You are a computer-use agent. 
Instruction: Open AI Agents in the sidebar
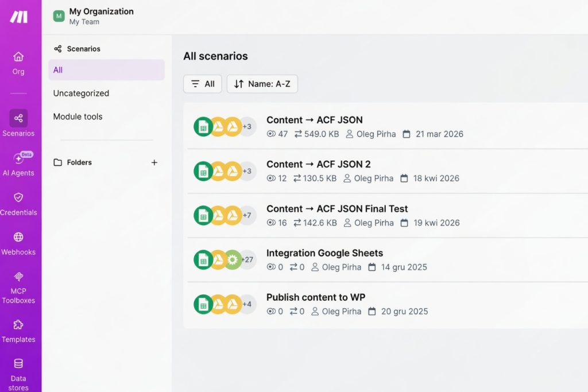[x=18, y=164]
